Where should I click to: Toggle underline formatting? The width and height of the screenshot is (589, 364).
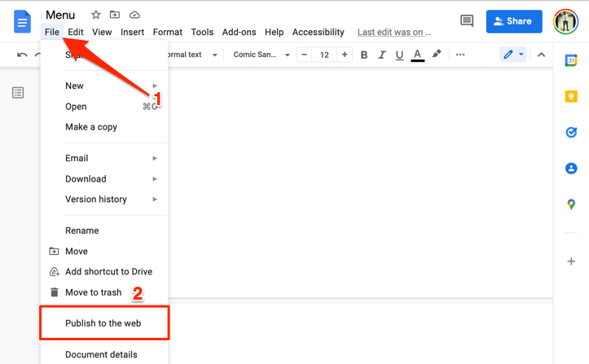pyautogui.click(x=399, y=55)
